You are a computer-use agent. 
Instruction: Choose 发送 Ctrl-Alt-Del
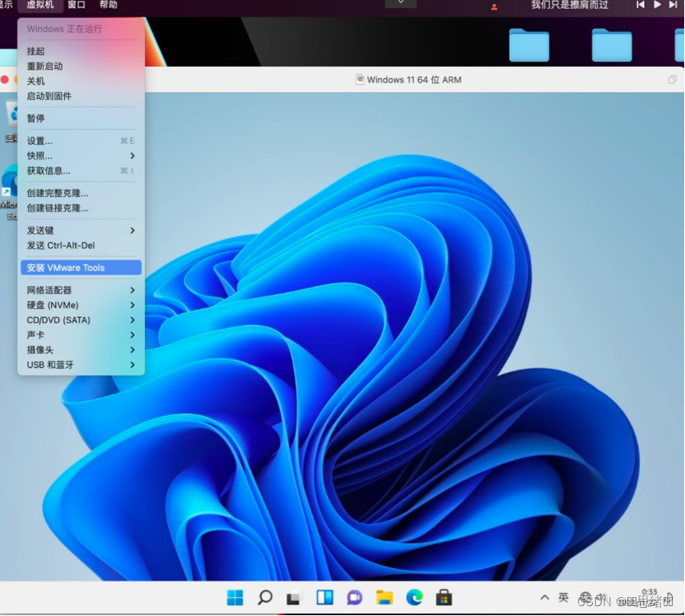[81, 245]
